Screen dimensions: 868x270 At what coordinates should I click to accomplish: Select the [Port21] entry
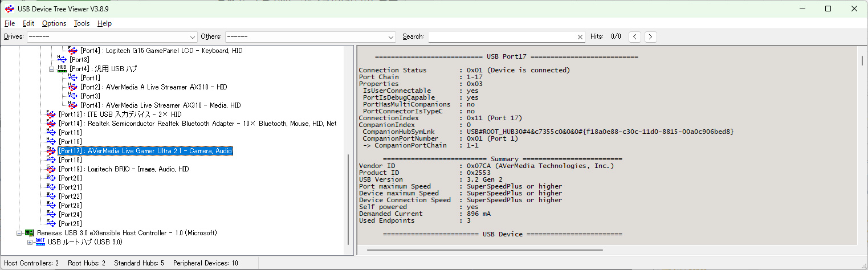pos(71,187)
